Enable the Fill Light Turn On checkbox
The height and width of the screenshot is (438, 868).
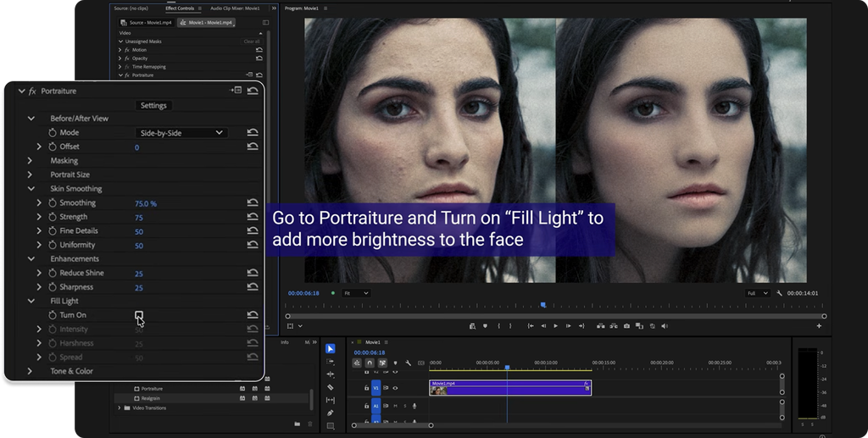[138, 315]
